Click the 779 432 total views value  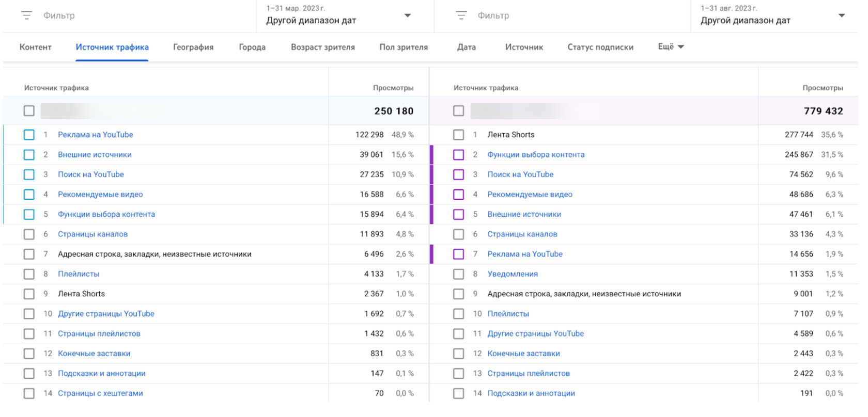pos(823,111)
